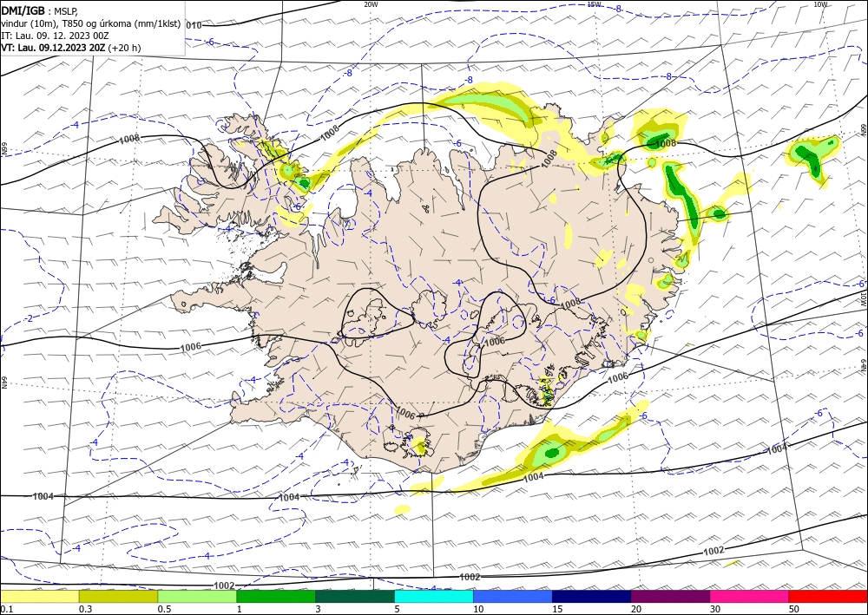868x615 pixels.
Task: Pick the blue 10 mm legend swatch
Action: (x=513, y=596)
